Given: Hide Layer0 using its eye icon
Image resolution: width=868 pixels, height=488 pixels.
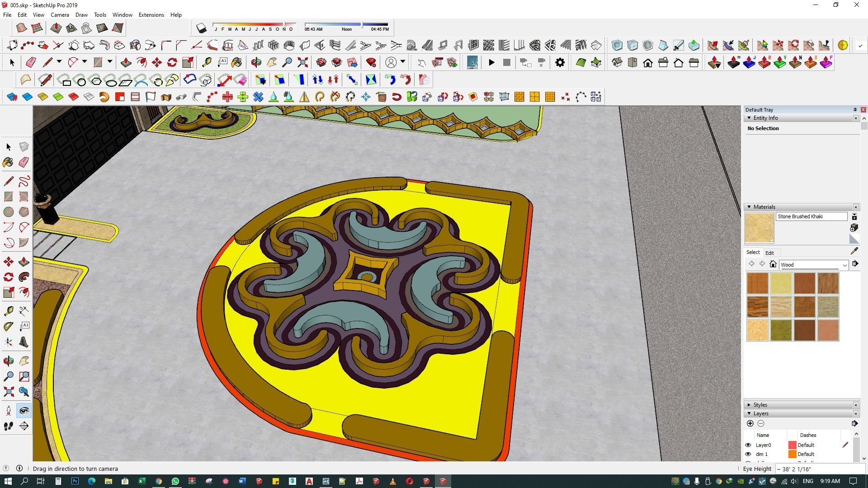Looking at the screenshot, I should click(x=748, y=445).
